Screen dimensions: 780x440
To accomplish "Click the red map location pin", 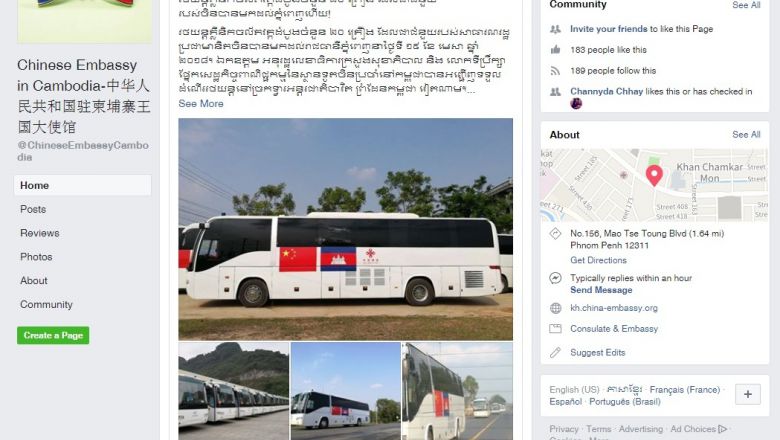I will pos(654,176).
